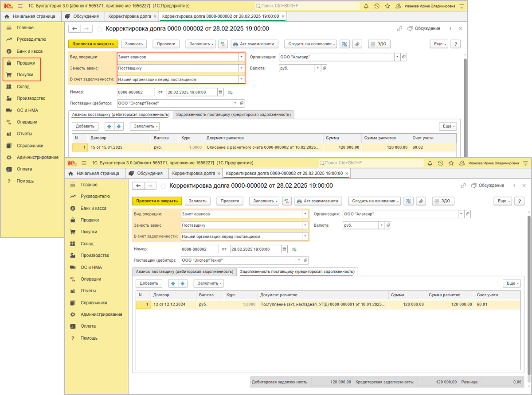Viewport: 532px width, 395px height.
Task: Open Создать на основании dropdown in front window
Action: 375,201
